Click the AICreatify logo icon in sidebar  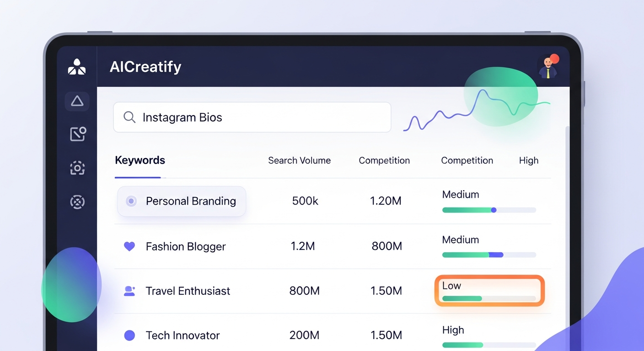(x=77, y=67)
